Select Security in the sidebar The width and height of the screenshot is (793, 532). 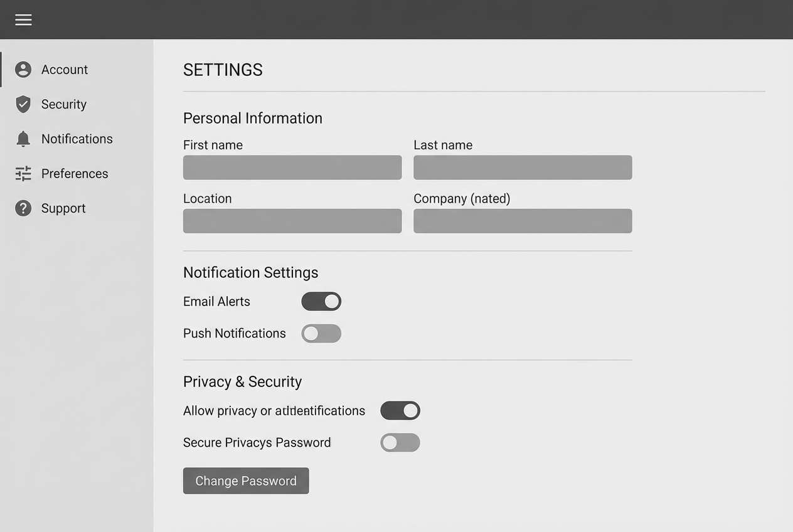tap(64, 104)
